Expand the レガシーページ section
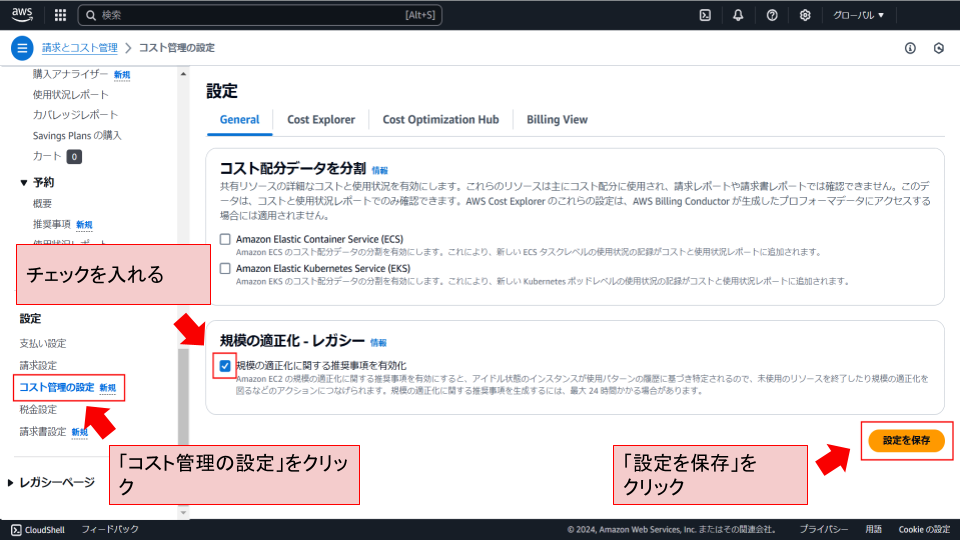The height and width of the screenshot is (540, 960). [10, 482]
